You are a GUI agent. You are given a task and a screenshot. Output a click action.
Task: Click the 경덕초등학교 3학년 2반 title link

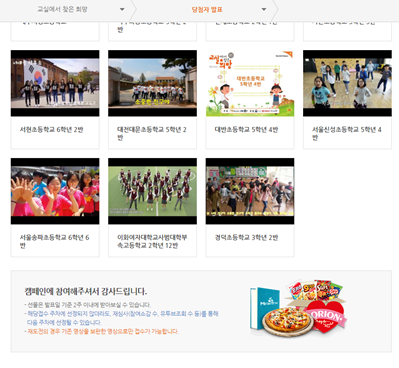[246, 238]
